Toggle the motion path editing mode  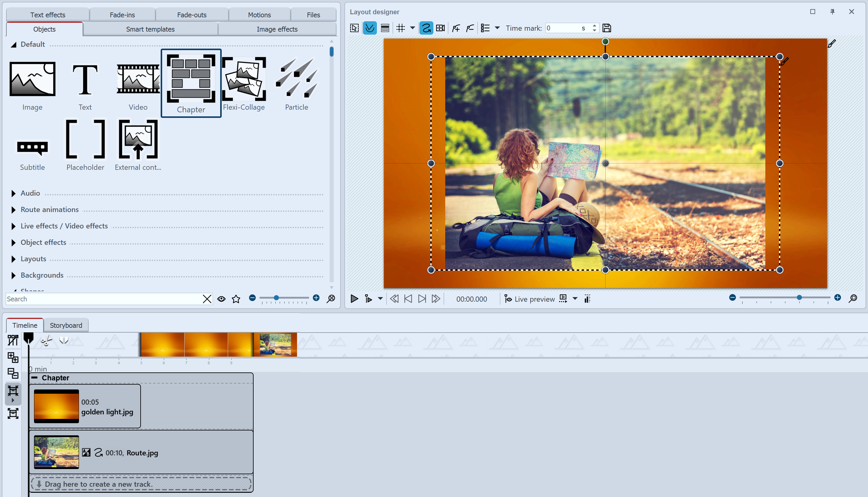point(370,28)
